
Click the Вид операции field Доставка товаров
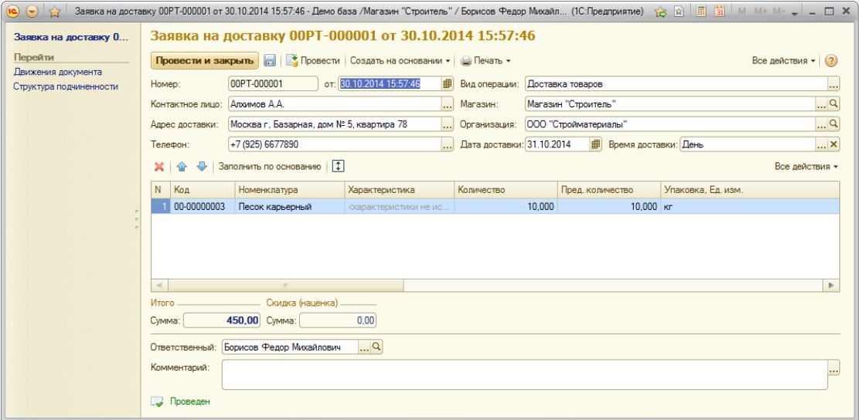click(676, 84)
